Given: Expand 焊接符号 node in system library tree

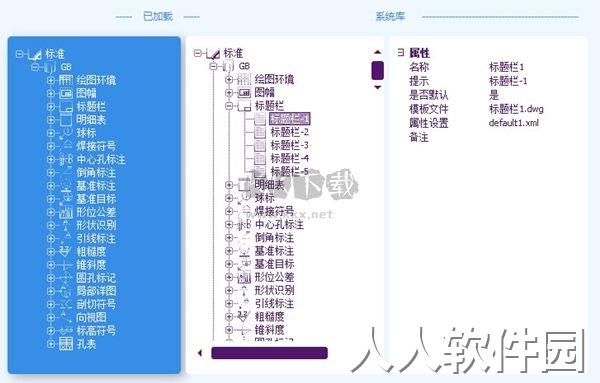Looking at the screenshot, I should [229, 211].
